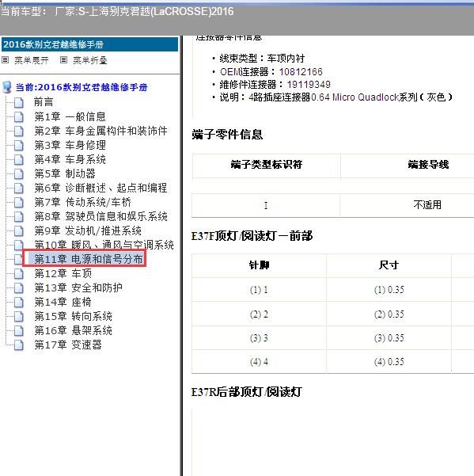Click the 2016款别克君越维修手册 panel header
Screen dimensions: 474x476
tap(89, 44)
